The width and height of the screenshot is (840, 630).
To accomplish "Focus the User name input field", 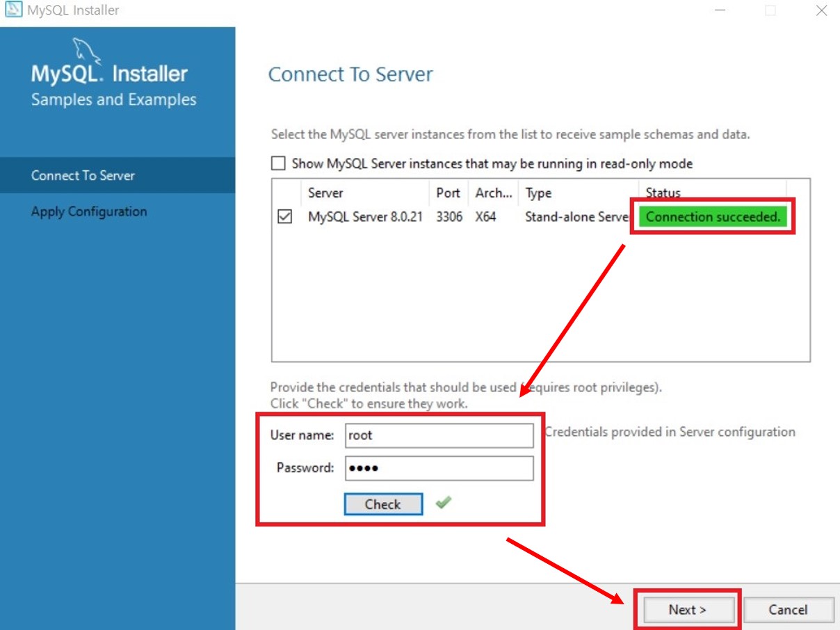I will point(439,435).
